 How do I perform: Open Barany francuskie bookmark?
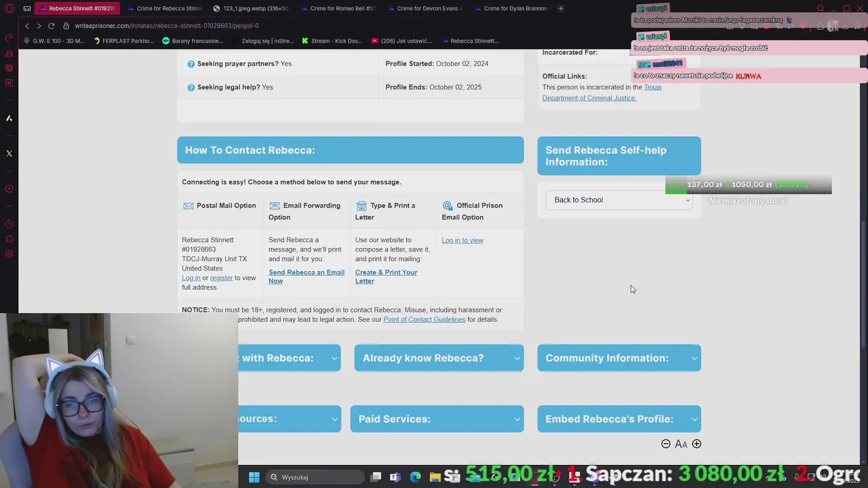(x=193, y=41)
